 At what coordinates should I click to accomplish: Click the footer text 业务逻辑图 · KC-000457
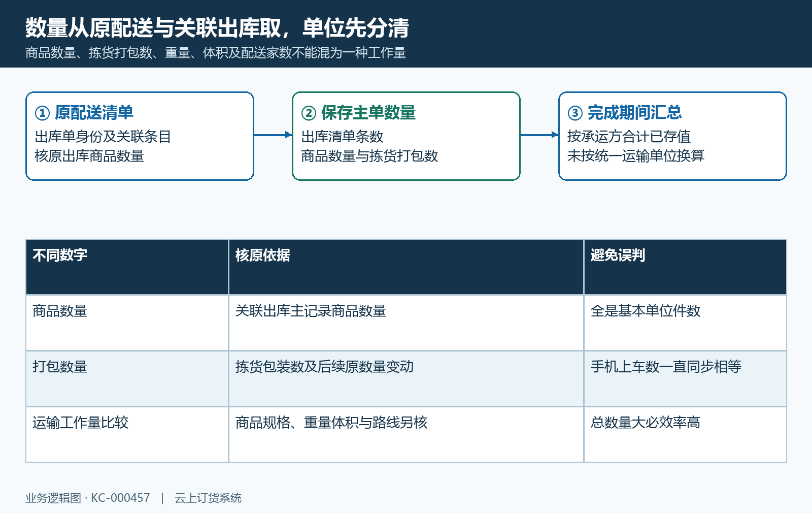pyautogui.click(x=88, y=498)
